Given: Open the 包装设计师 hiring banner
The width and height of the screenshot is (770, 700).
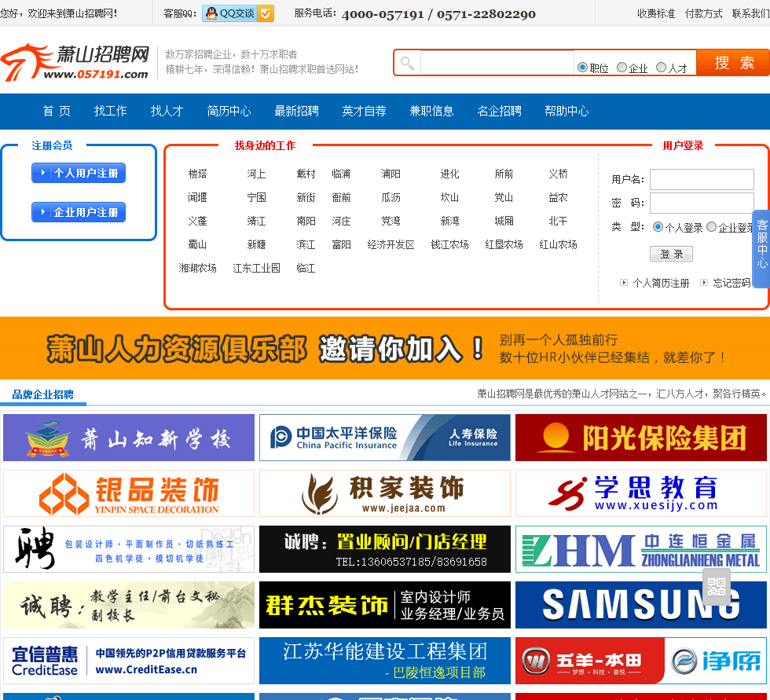Looking at the screenshot, I should click(x=129, y=549).
